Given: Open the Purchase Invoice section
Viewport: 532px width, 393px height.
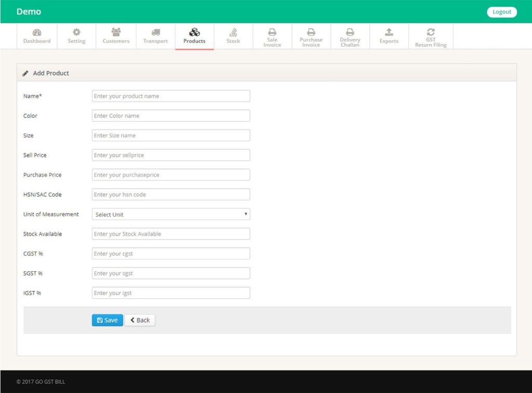Looking at the screenshot, I should point(311,35).
